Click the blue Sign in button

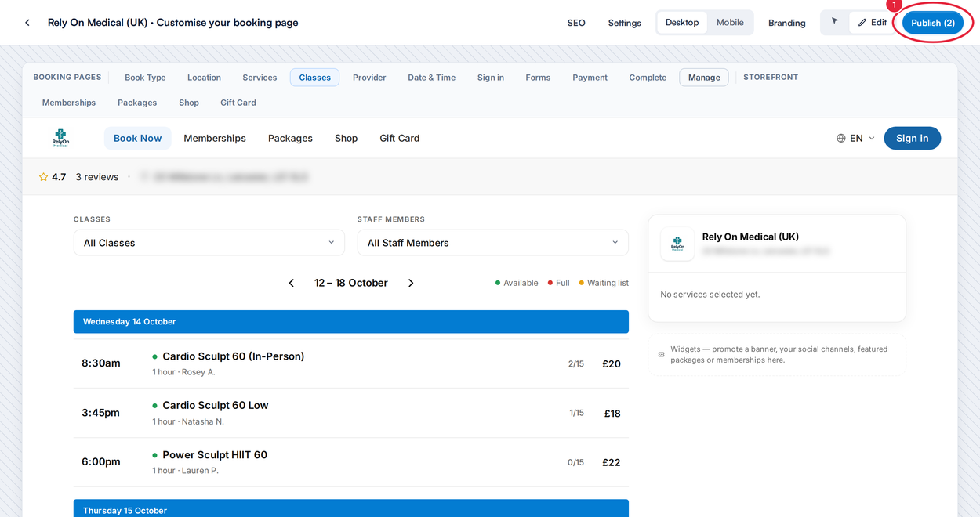913,139
